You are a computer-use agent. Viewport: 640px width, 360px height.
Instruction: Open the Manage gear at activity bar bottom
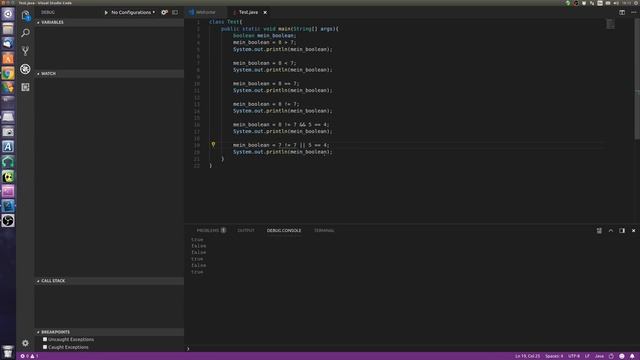coord(25,343)
